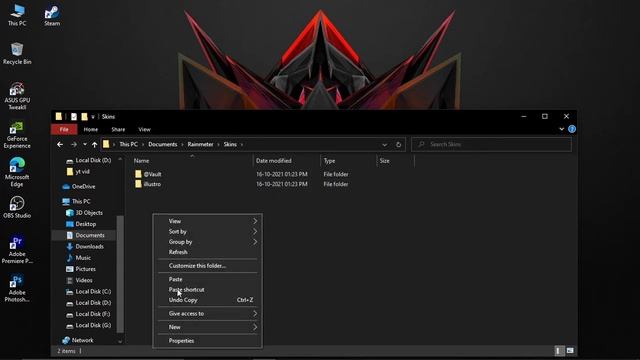This screenshot has height=360, width=640.
Task: Open This PC desktop icon
Action: [x=17, y=16]
